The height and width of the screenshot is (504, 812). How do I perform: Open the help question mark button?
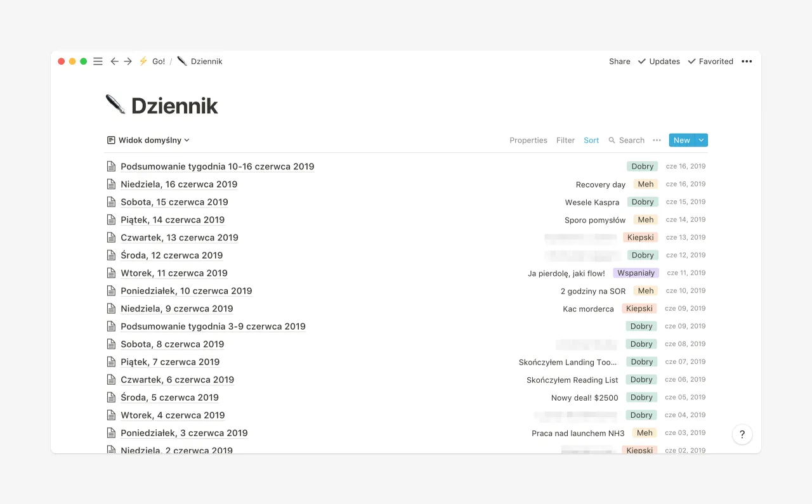tap(742, 434)
